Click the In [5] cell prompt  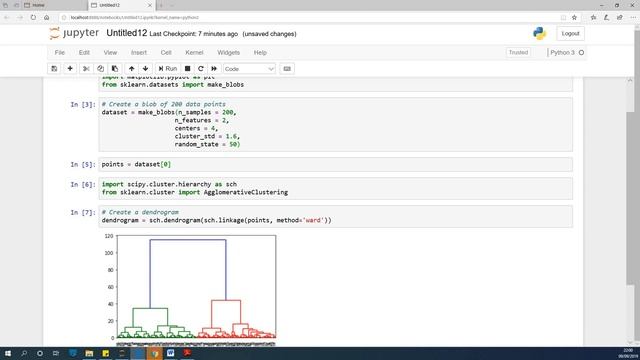pos(83,164)
